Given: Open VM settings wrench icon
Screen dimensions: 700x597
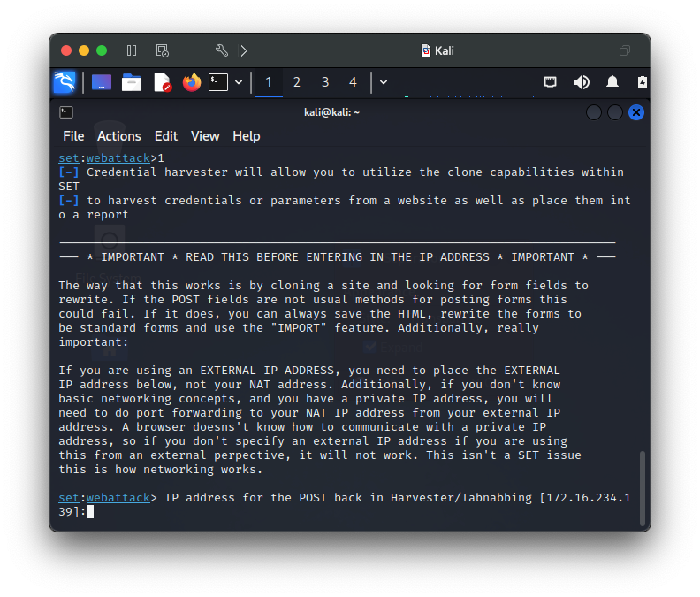Looking at the screenshot, I should pos(222,50).
